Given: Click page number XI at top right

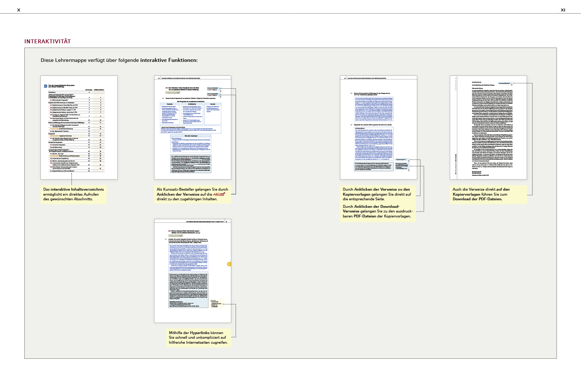Looking at the screenshot, I should click(563, 10).
